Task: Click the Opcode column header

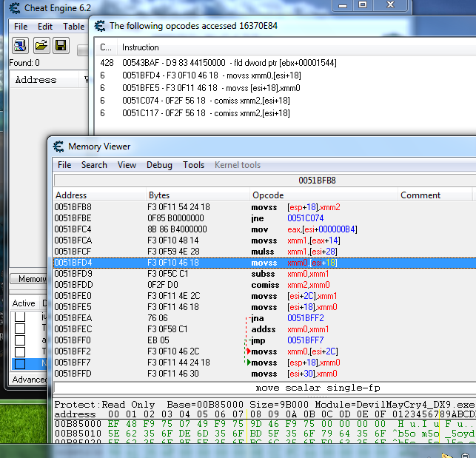Action: pos(268,195)
